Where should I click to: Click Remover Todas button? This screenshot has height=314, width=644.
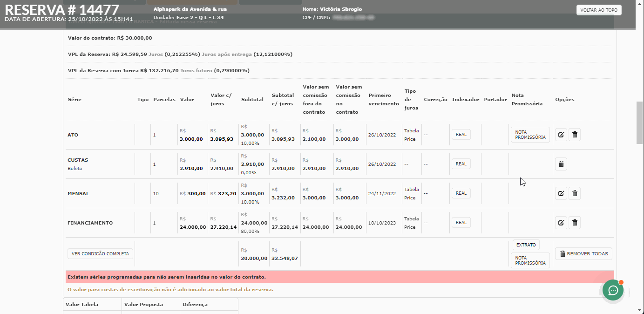(584, 254)
